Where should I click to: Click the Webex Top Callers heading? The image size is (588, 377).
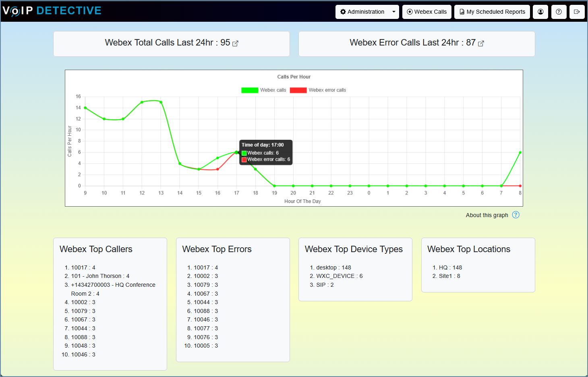(x=96, y=249)
